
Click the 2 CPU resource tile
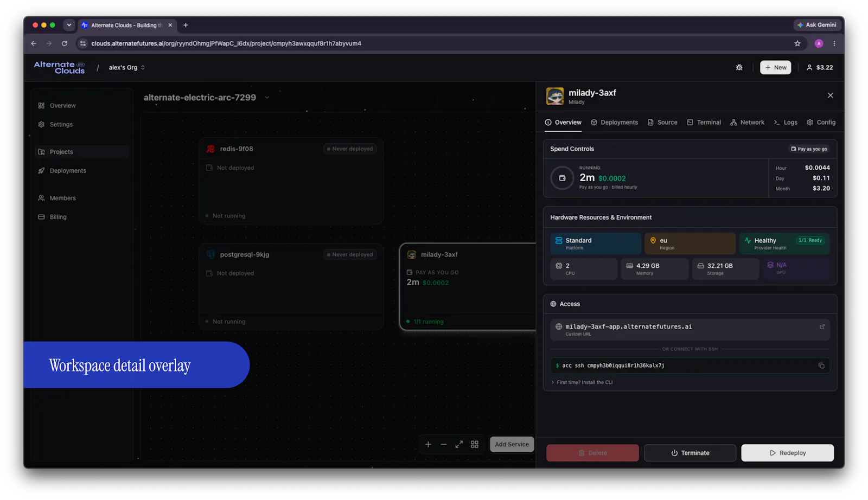tap(584, 269)
